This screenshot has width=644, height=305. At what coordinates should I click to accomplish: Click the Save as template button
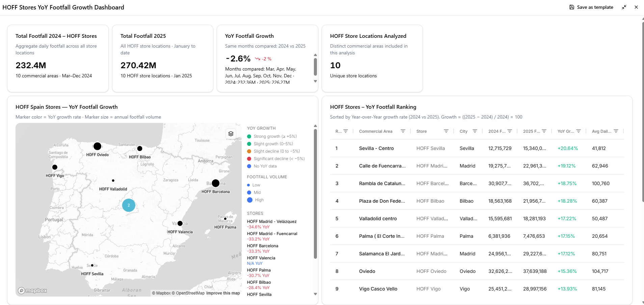click(x=591, y=7)
